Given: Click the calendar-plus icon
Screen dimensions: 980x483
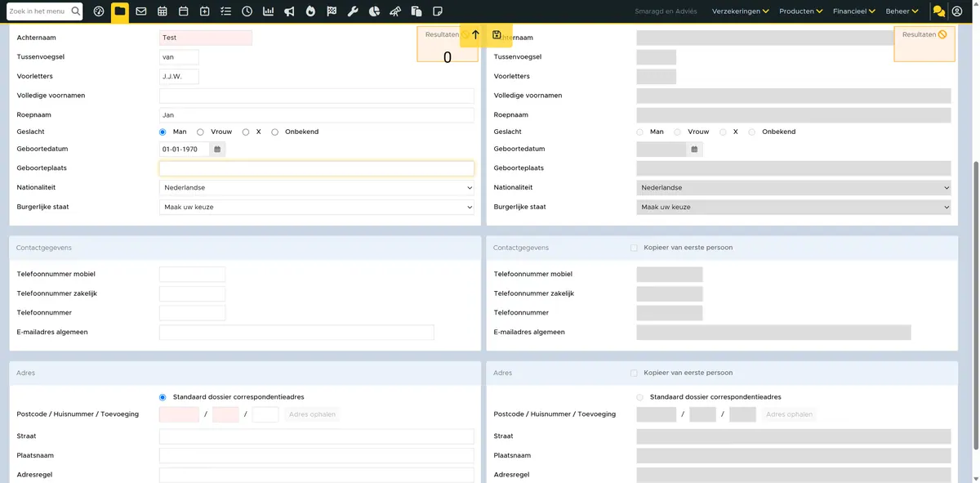Looking at the screenshot, I should coord(204,11).
